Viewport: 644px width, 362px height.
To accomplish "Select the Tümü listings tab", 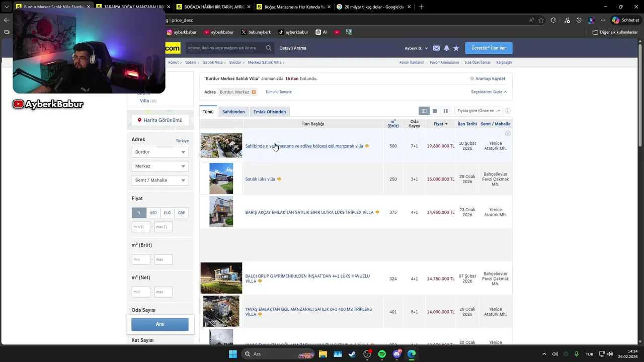I will (x=208, y=112).
